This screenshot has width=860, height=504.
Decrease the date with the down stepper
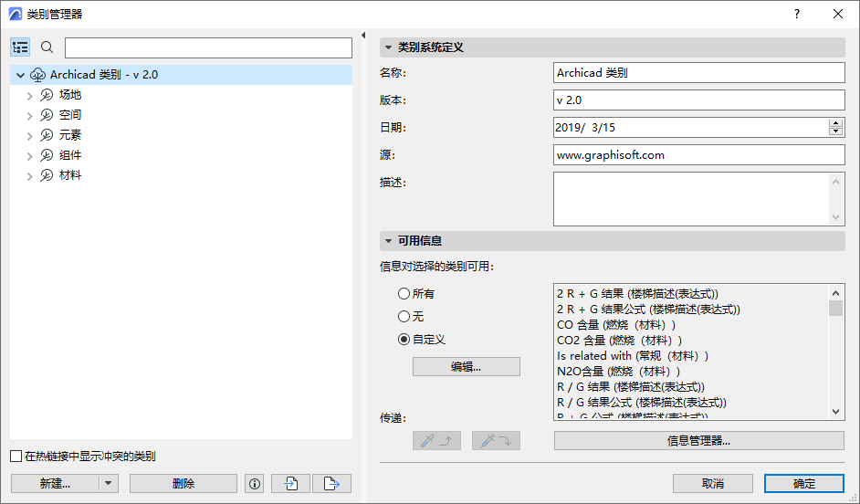point(836,131)
